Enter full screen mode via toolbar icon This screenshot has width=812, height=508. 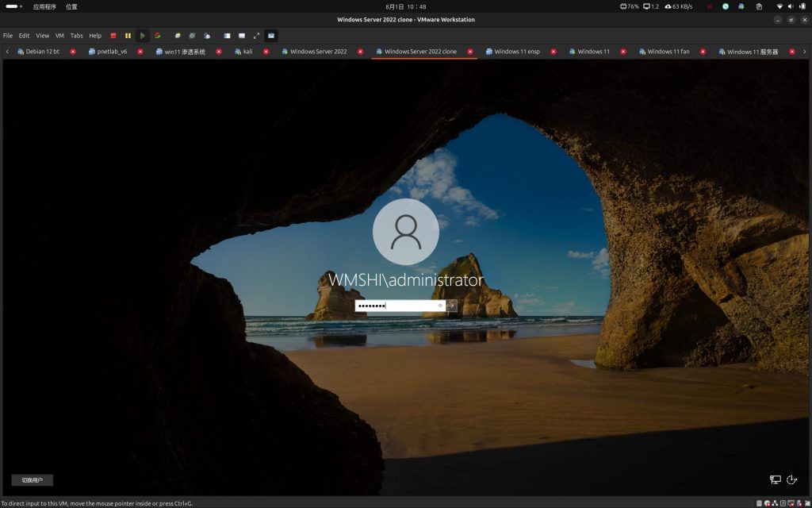click(x=256, y=36)
